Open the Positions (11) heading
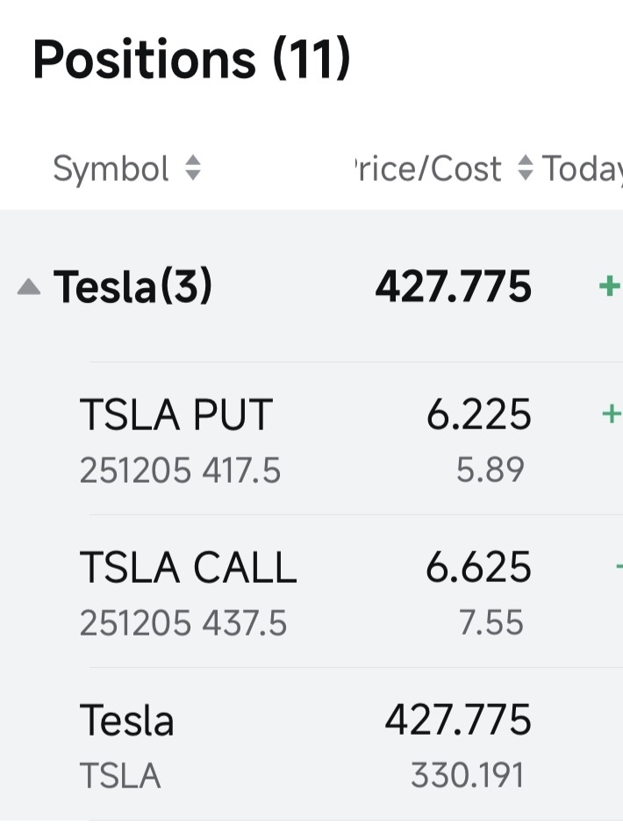This screenshot has width=623, height=840. 191,59
